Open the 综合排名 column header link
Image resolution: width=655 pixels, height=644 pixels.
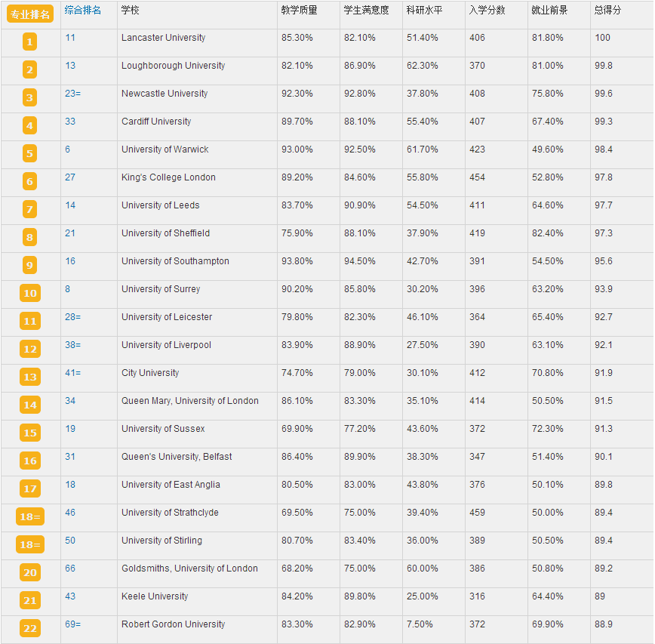83,10
